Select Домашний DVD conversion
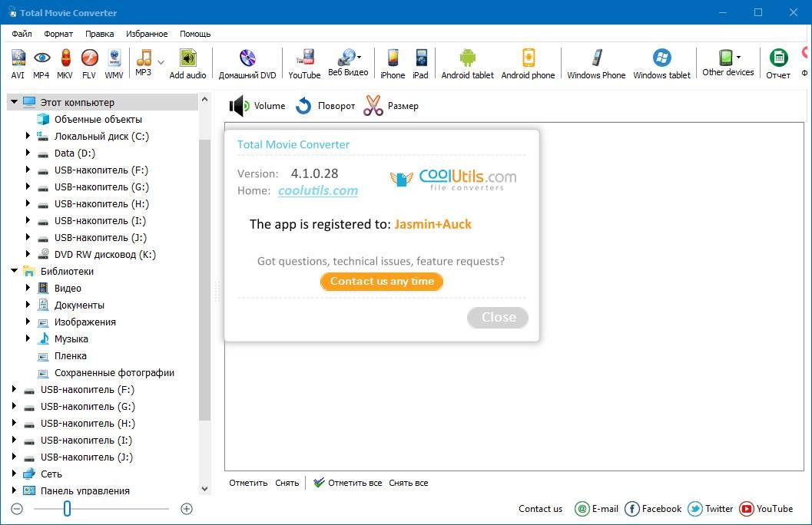Viewport: 812px width, 525px height. coord(247,64)
